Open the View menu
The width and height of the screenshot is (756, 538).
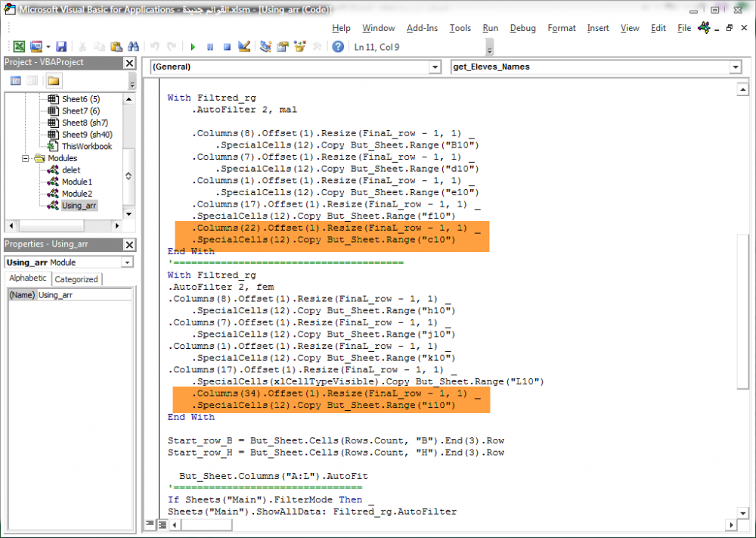(x=630, y=28)
